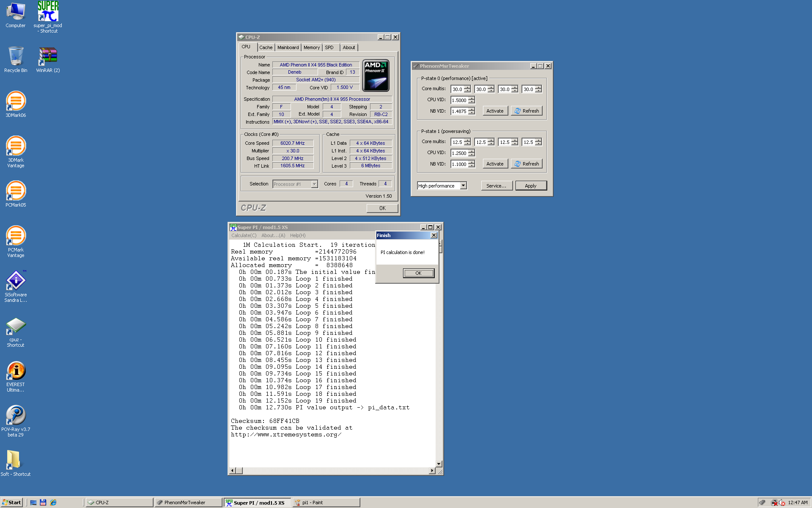Click Super PI horizontal scrollbar right arrow

[x=432, y=470]
